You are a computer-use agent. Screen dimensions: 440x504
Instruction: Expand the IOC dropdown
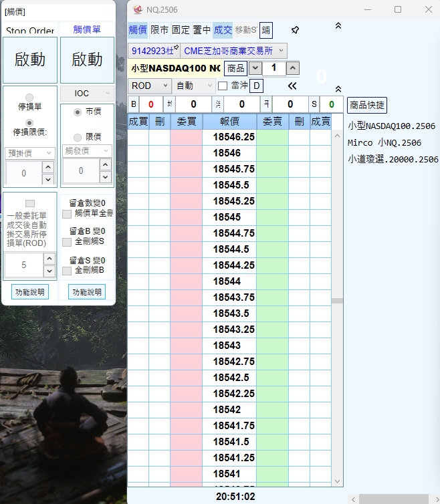pos(87,94)
